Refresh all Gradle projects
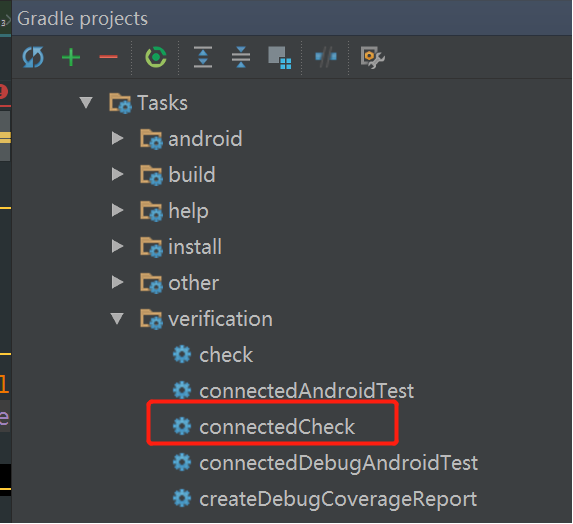 33,57
